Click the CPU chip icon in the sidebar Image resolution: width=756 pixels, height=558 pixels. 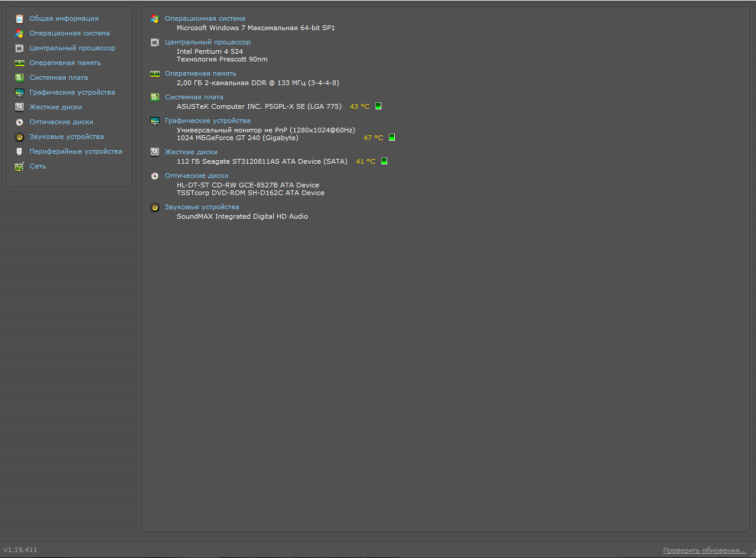click(x=20, y=48)
